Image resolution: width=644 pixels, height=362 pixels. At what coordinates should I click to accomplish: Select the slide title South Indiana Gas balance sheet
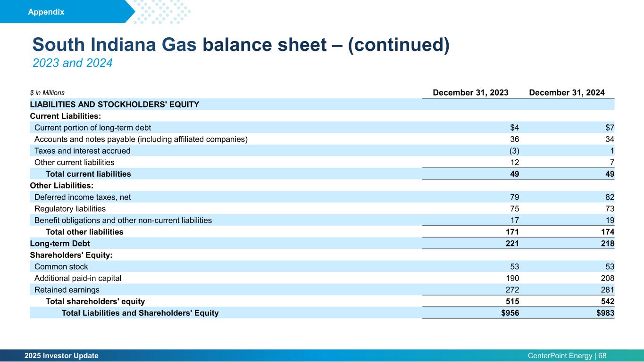[241, 45]
